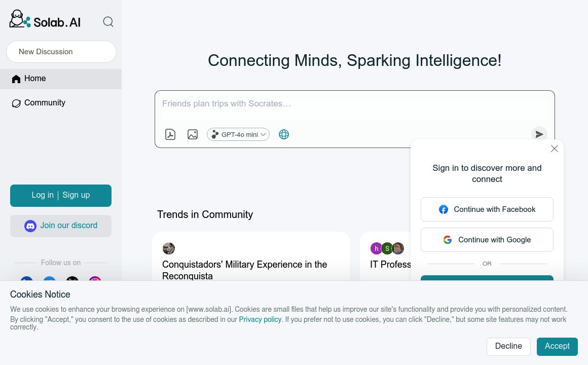This screenshot has width=588, height=365.
Task: Go to the Home menu item
Action: 35,79
